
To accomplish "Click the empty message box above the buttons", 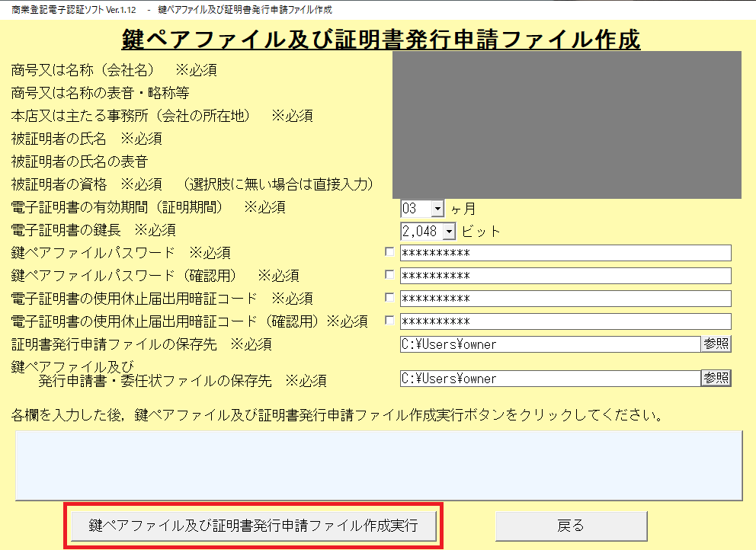I will [x=378, y=464].
